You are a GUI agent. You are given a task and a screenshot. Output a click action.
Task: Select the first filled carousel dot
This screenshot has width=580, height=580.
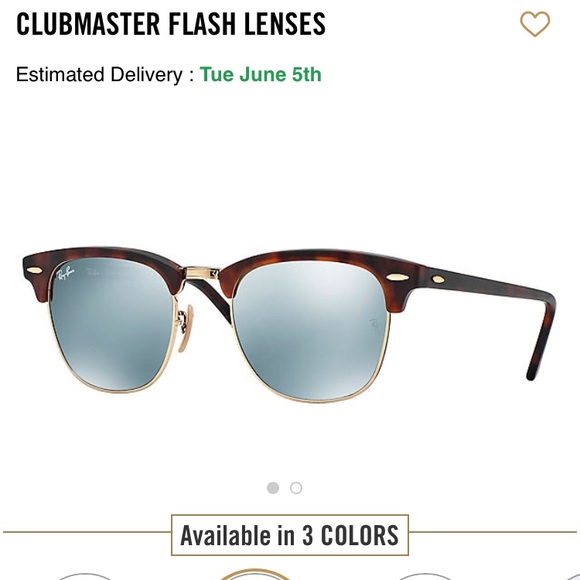click(273, 488)
